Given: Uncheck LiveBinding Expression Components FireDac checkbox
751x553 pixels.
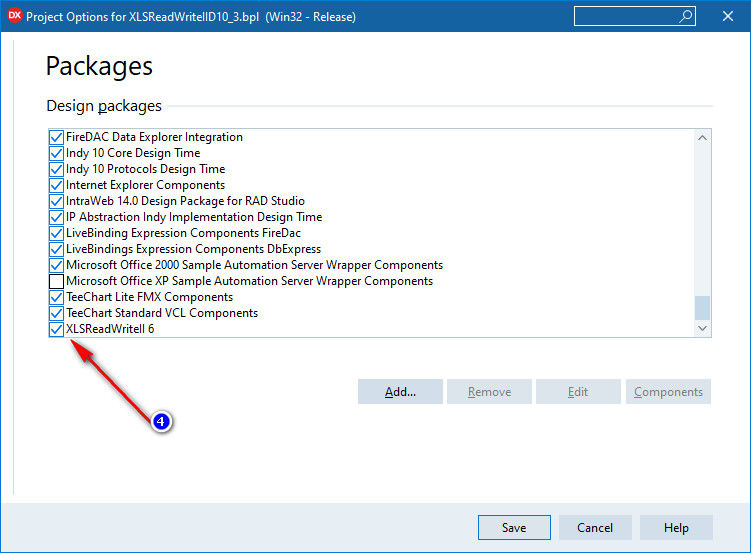Looking at the screenshot, I should (x=56, y=233).
